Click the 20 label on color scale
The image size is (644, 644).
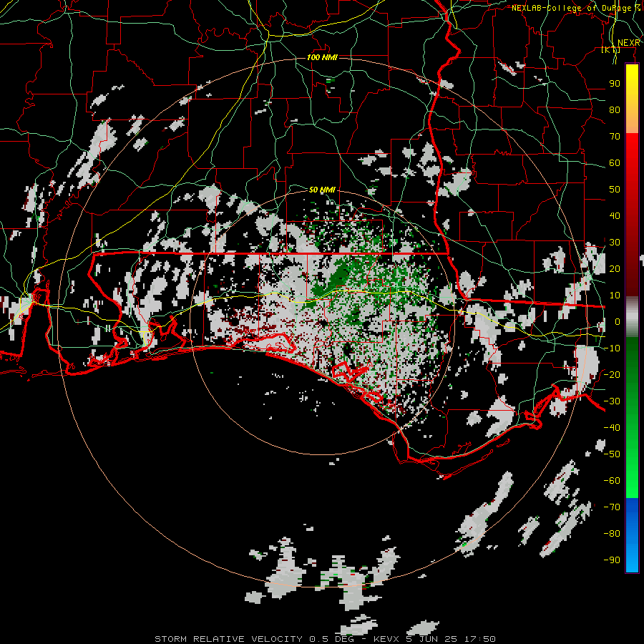point(615,268)
